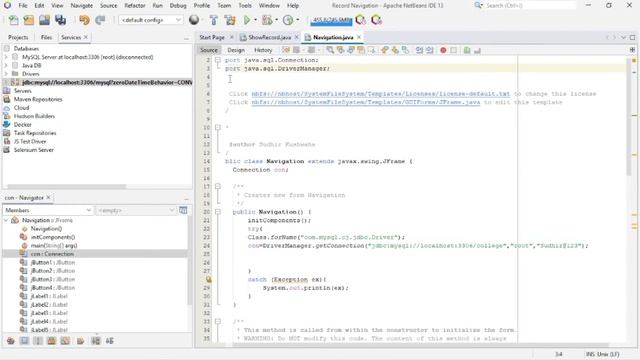The image size is (640, 360).
Task: Click the Save All toolbar icon
Action: 60,20
